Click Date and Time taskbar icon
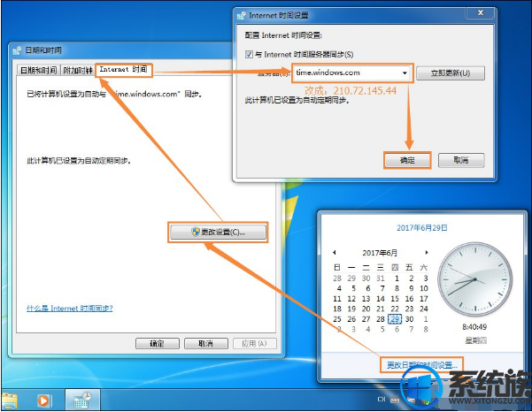The width and height of the screenshot is (532, 412). tap(82, 401)
